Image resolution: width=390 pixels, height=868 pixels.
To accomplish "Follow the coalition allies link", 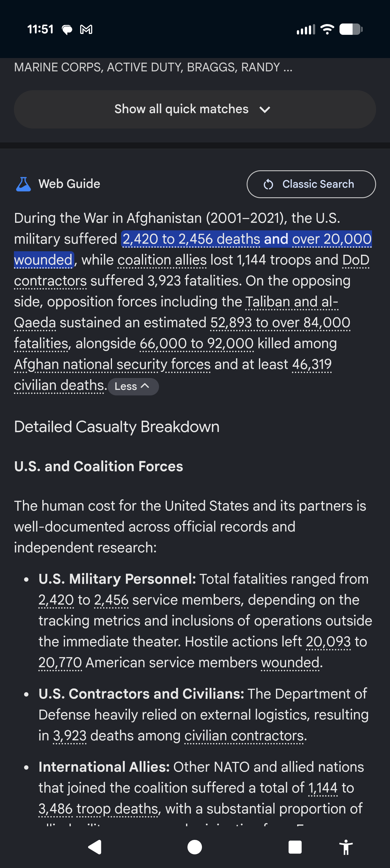I will tap(162, 260).
